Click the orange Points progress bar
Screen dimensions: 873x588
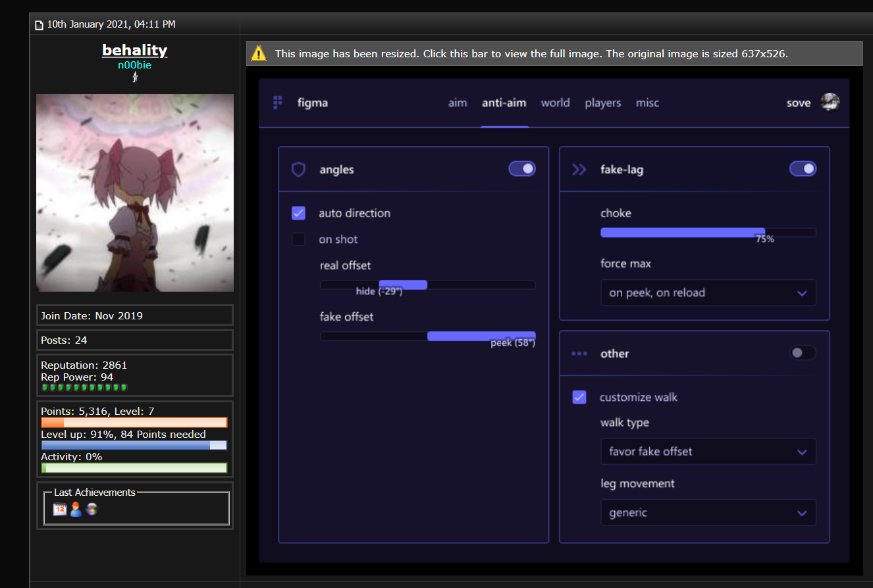(134, 422)
